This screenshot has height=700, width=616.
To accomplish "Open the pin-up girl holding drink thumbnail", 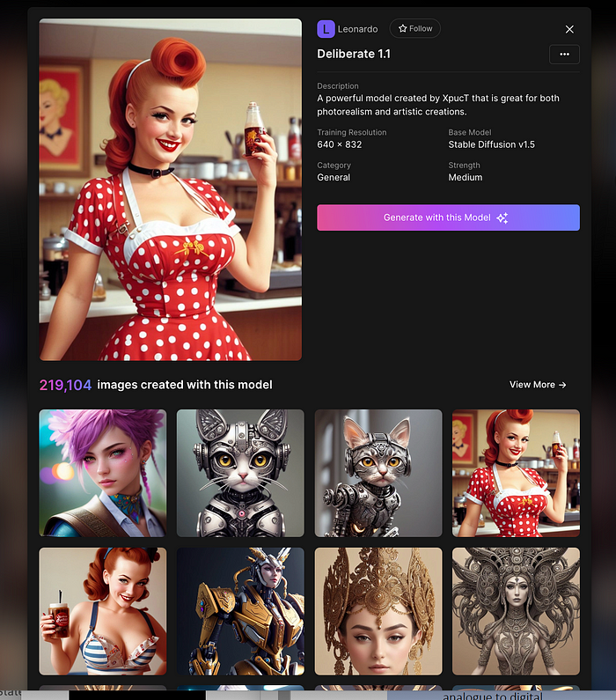I will pos(103,611).
